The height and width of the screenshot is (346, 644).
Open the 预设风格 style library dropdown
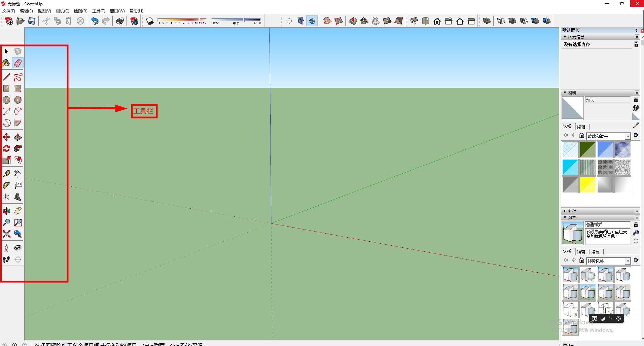(x=628, y=261)
